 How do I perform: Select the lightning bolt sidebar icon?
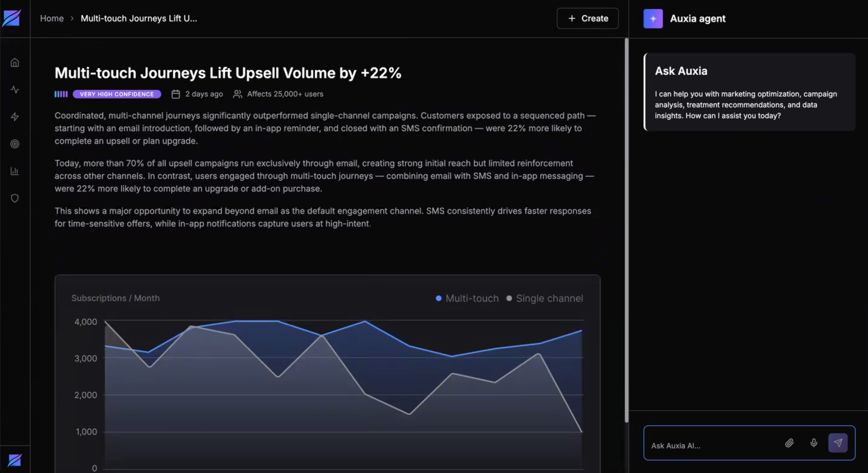15,117
